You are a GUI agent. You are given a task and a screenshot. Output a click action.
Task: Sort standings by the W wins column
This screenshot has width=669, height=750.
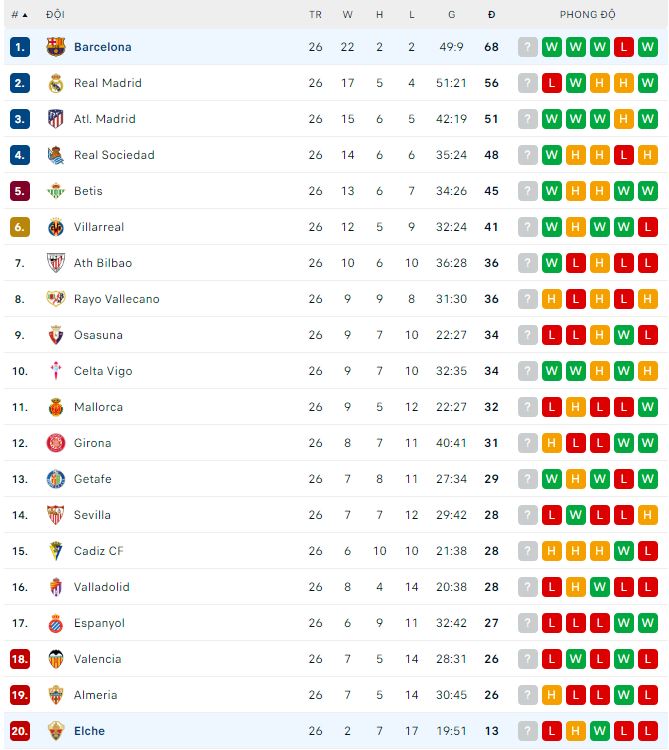348,15
